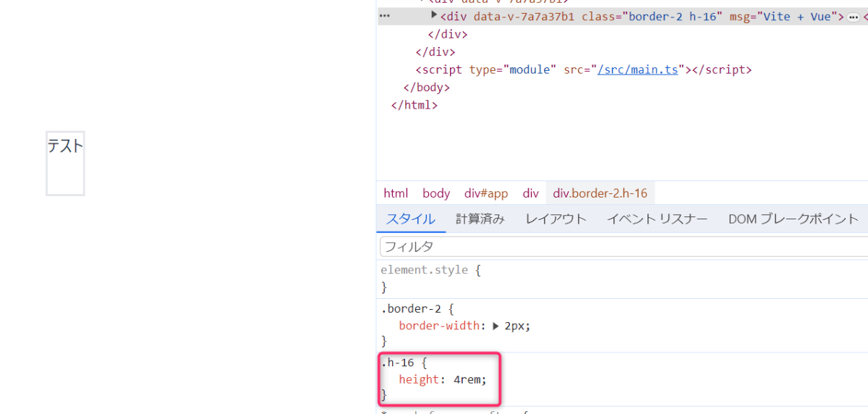Switch to the DOM ブレークポイント tab

pyautogui.click(x=793, y=219)
